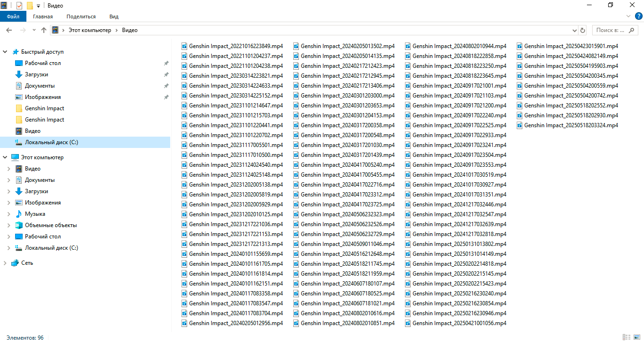The width and height of the screenshot is (644, 343).
Task: Select file icon of Genshin Impact_20240417005240.mp4
Action: [x=296, y=165]
